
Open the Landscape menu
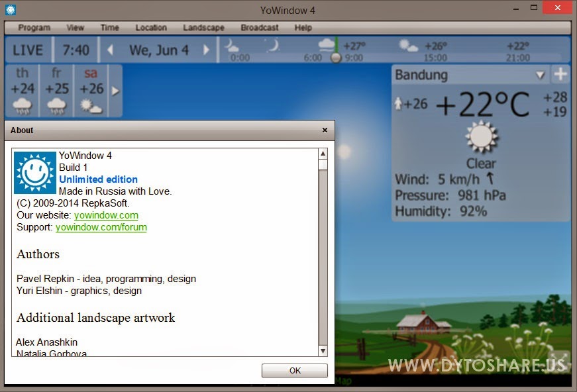click(203, 28)
